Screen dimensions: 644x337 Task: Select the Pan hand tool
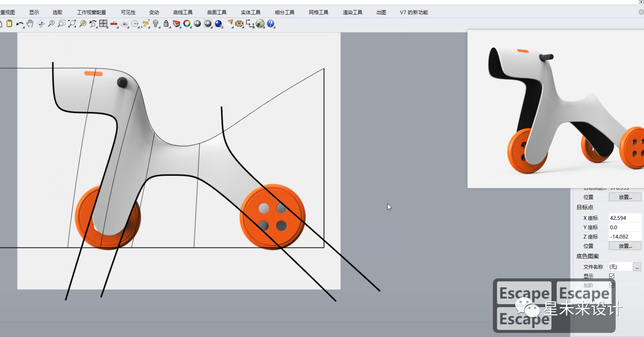click(30, 24)
